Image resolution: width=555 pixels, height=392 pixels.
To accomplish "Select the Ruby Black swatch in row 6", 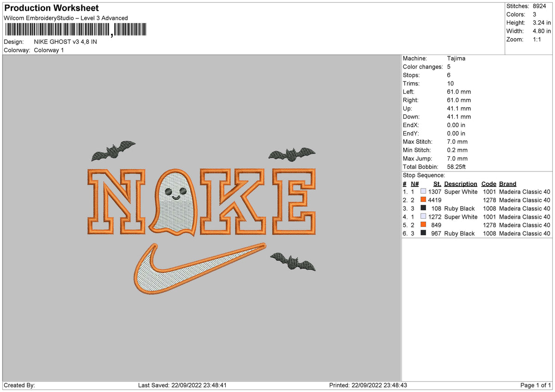I will coord(424,233).
